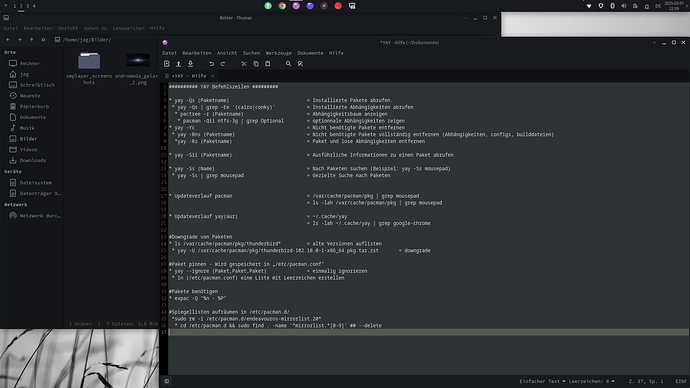Viewport: 690px width, 388px height.
Task: Open the Werkzeuge menu
Action: pyautogui.click(x=279, y=53)
